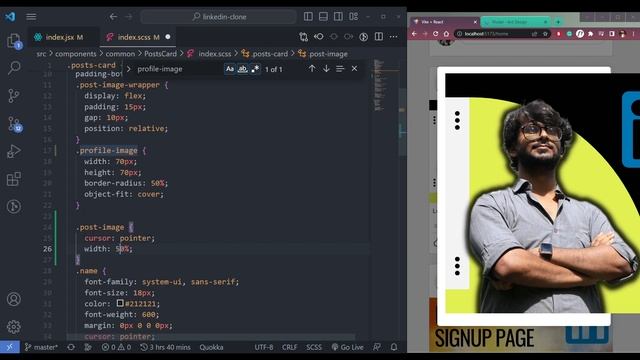Open the src breadcrumb
The height and width of the screenshot is (360, 640).
pos(41,53)
